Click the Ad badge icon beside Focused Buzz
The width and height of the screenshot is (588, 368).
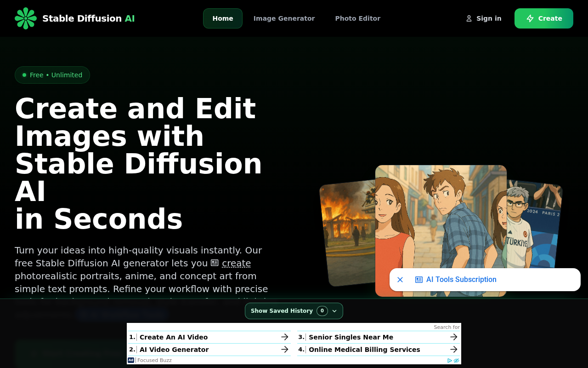pyautogui.click(x=131, y=360)
